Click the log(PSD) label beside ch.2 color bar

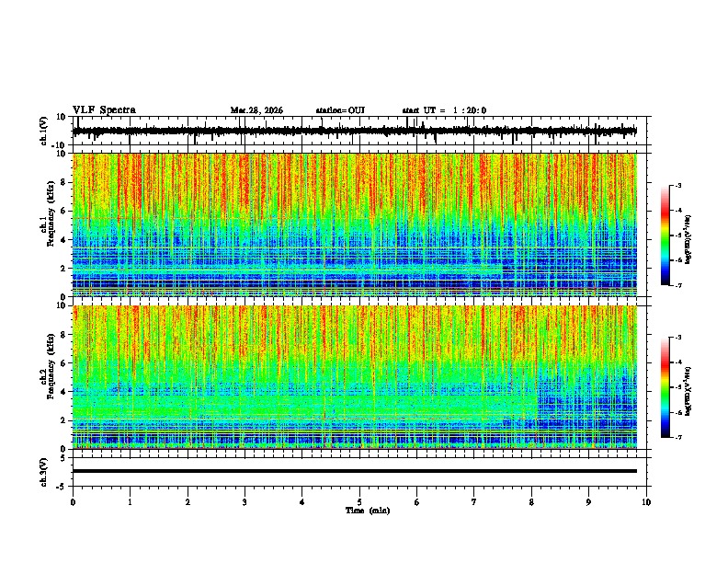(688, 391)
